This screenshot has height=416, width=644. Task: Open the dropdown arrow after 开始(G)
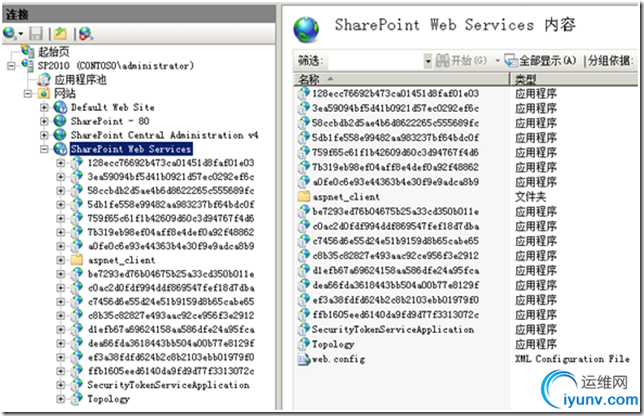pos(497,61)
